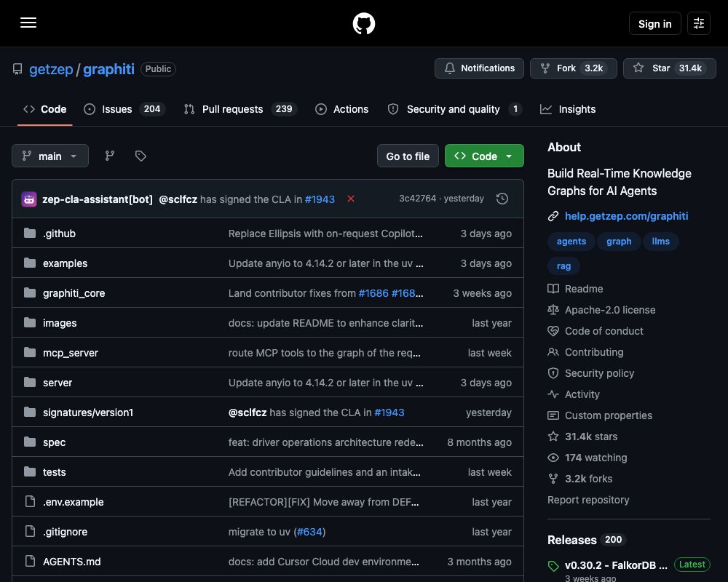Open the getzep owner link

(51, 69)
